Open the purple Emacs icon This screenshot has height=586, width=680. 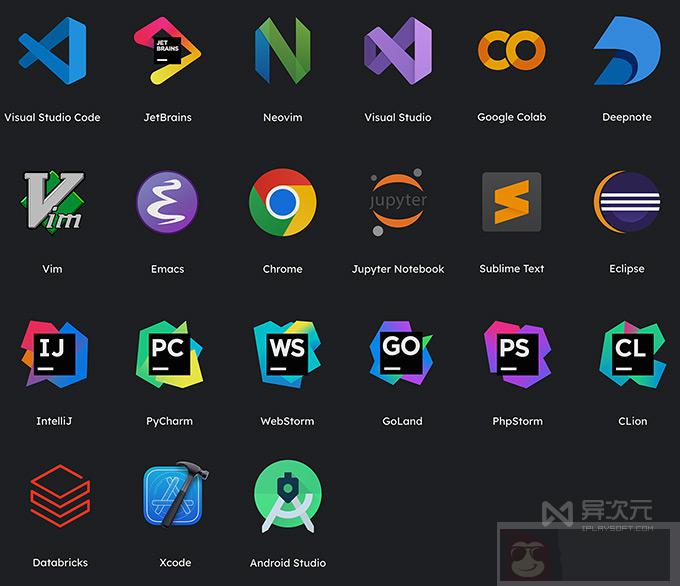click(x=167, y=202)
